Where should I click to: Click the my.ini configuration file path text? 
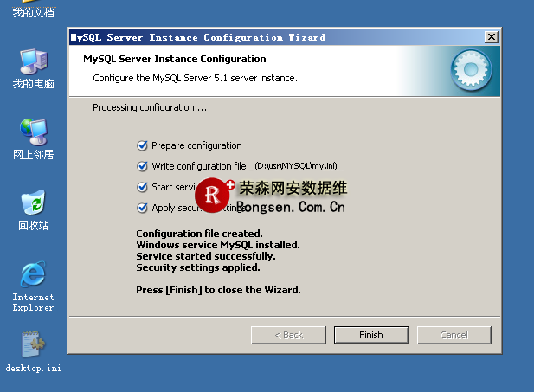point(295,166)
